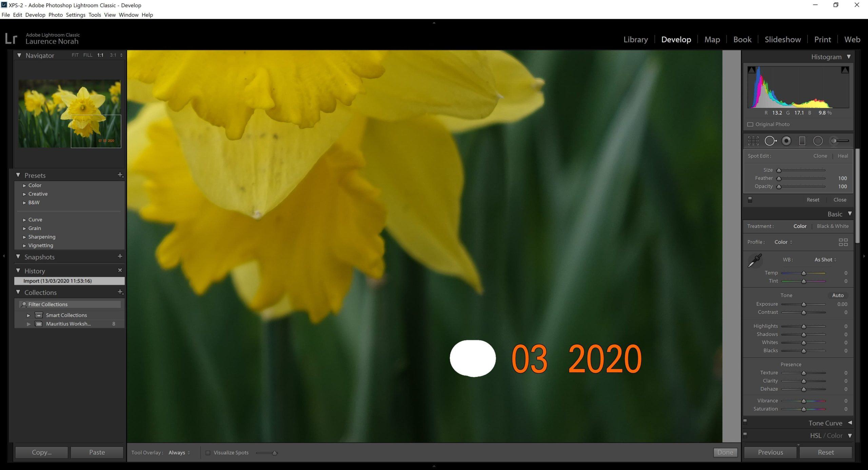Open the Develop menu

[x=35, y=15]
